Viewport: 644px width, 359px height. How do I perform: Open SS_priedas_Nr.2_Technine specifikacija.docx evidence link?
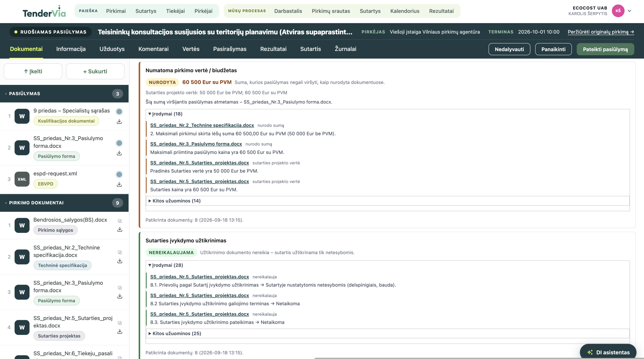pyautogui.click(x=202, y=125)
